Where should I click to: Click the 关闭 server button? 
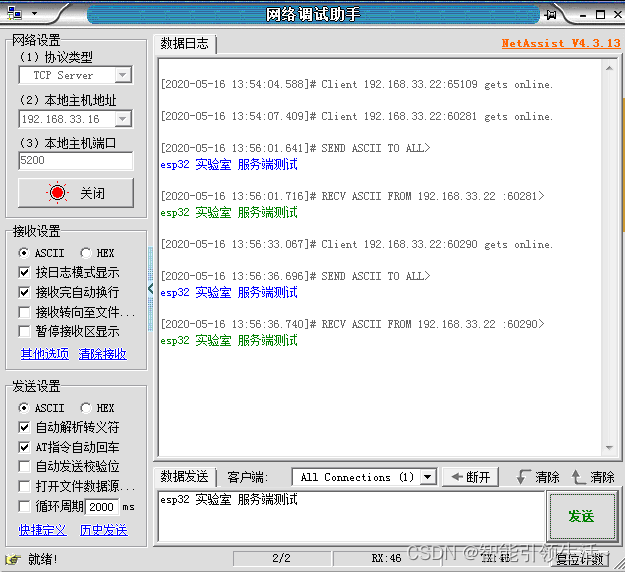(76, 193)
